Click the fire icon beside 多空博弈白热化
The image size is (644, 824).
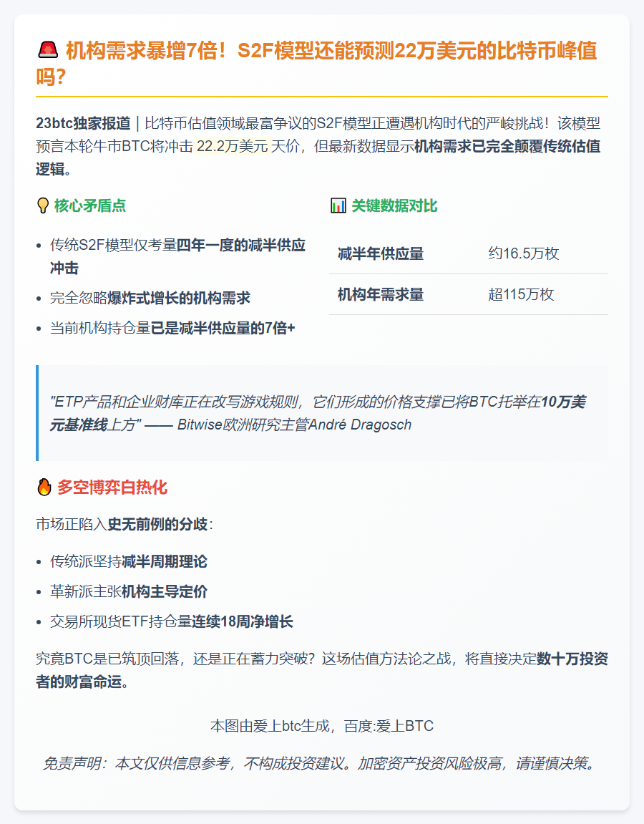point(44,488)
